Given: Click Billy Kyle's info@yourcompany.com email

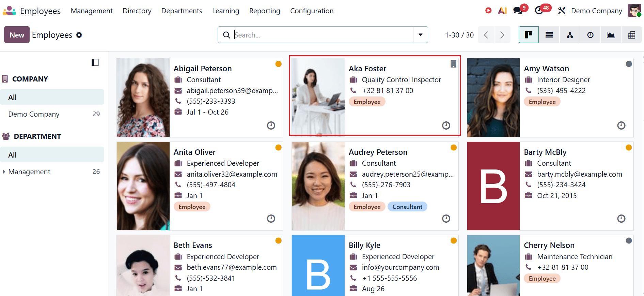Looking at the screenshot, I should pyautogui.click(x=400, y=267).
